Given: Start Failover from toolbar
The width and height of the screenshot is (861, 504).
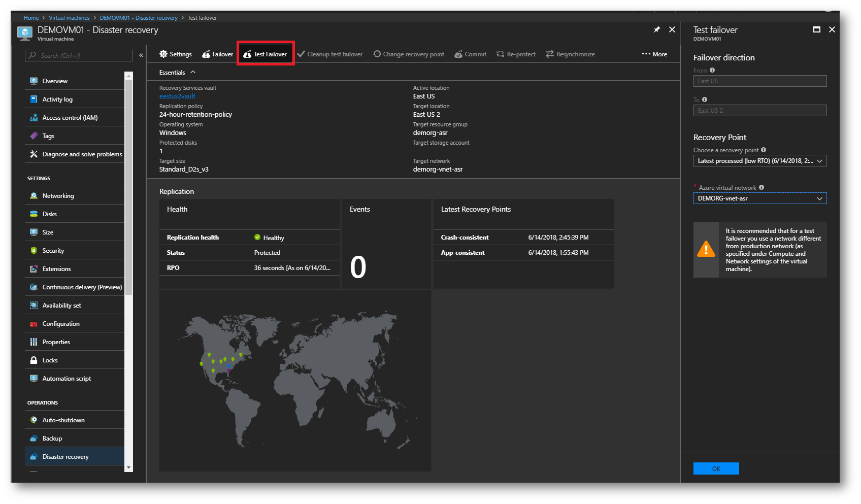Looking at the screenshot, I should [x=217, y=54].
